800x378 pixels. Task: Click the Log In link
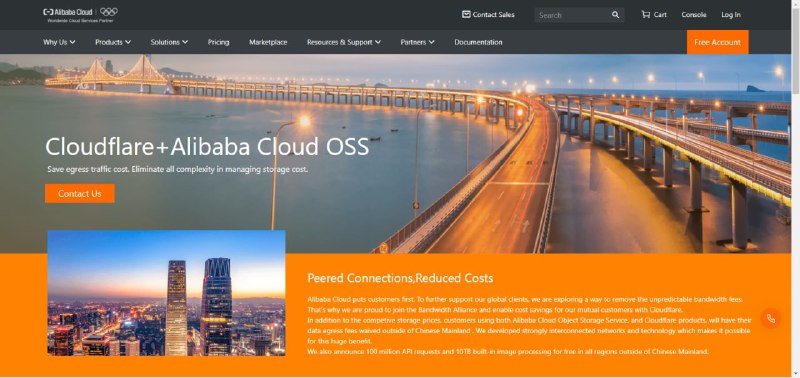click(x=731, y=14)
